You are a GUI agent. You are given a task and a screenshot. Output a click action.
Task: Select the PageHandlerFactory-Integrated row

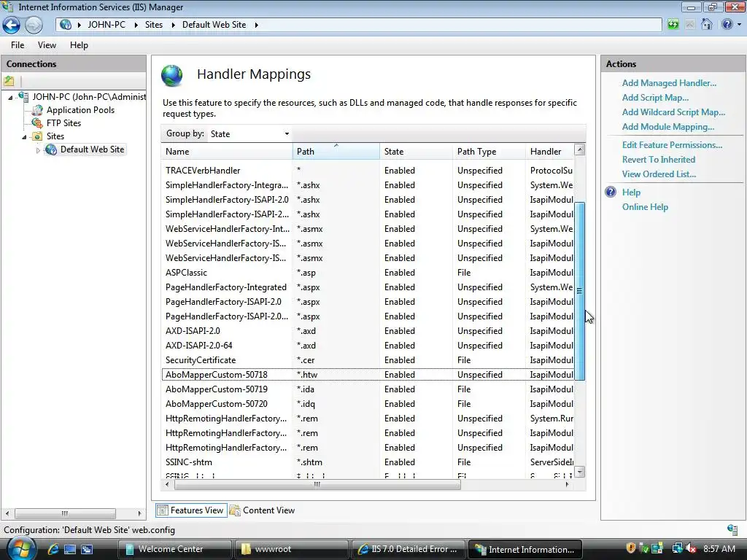[x=368, y=287]
